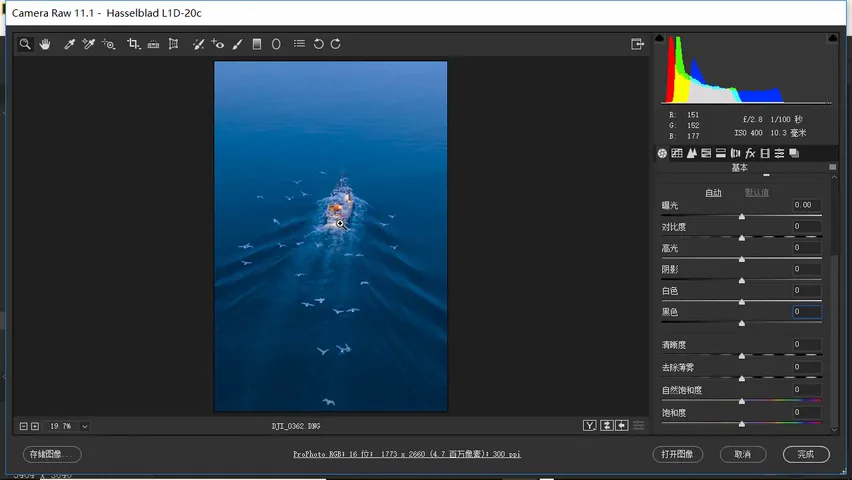Screen dimensions: 852x480
Task: Select the Graduated Filter tool
Action: click(257, 44)
